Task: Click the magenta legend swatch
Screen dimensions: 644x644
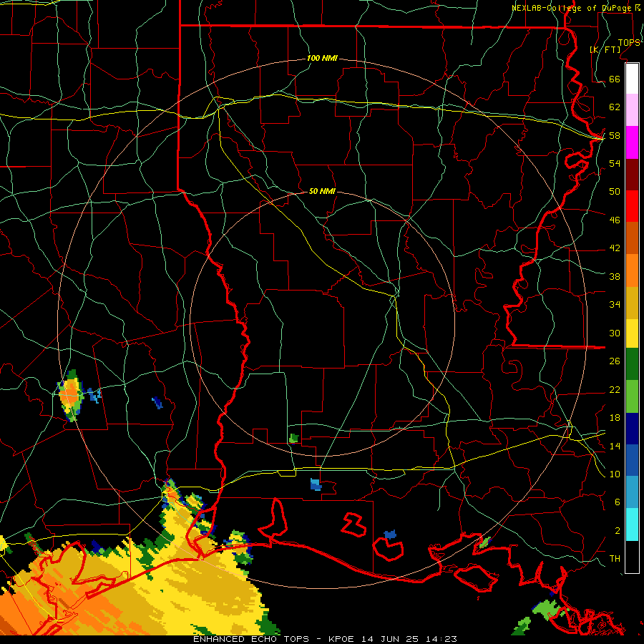Action: tap(632, 142)
